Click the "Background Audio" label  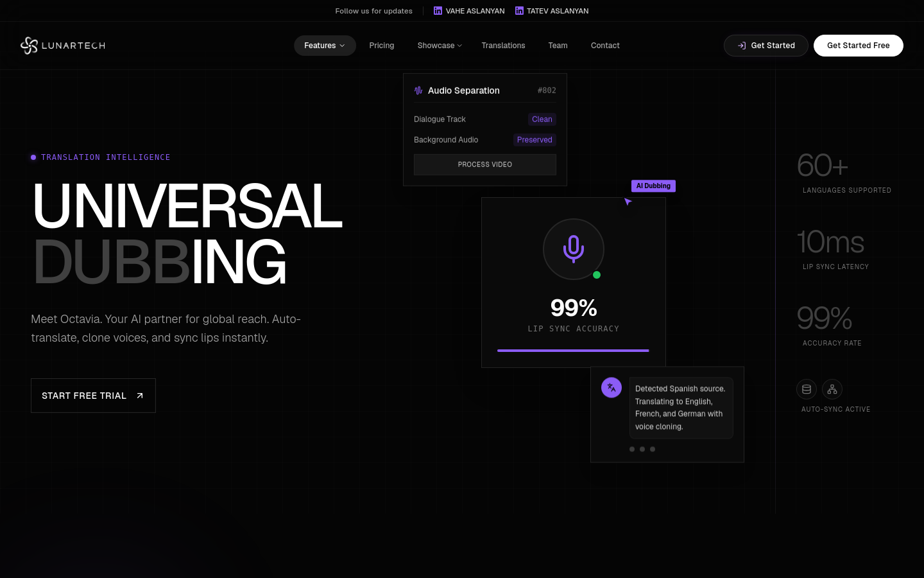coord(446,140)
